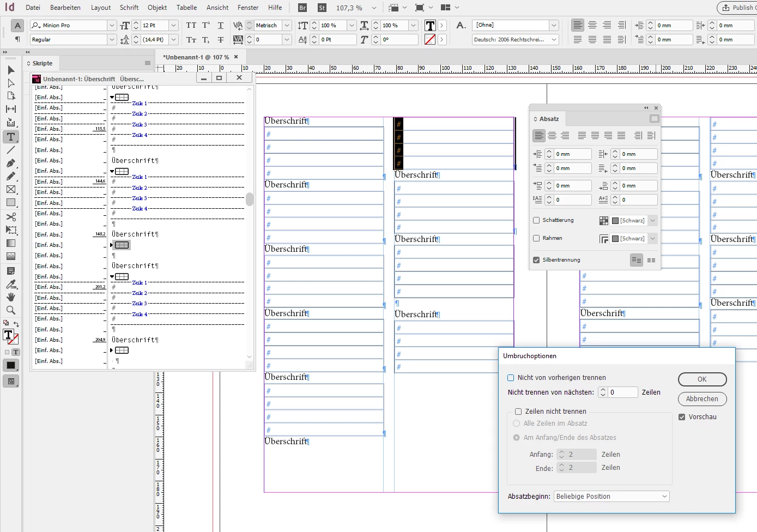Open Absatz panel flyout menu
Image resolution: width=757 pixels, height=532 pixels.
[654, 119]
